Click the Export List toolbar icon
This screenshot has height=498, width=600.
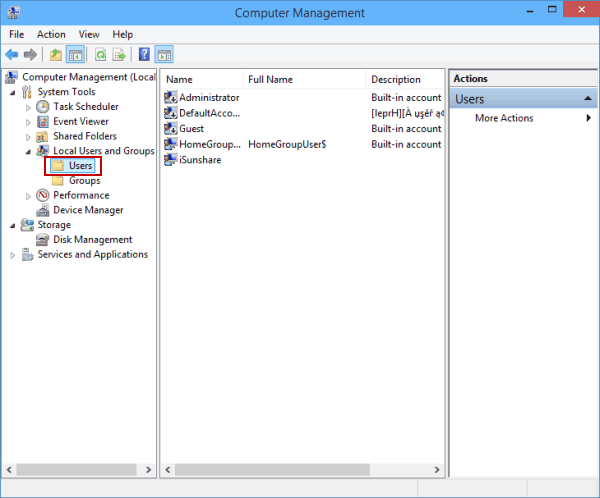pos(120,55)
